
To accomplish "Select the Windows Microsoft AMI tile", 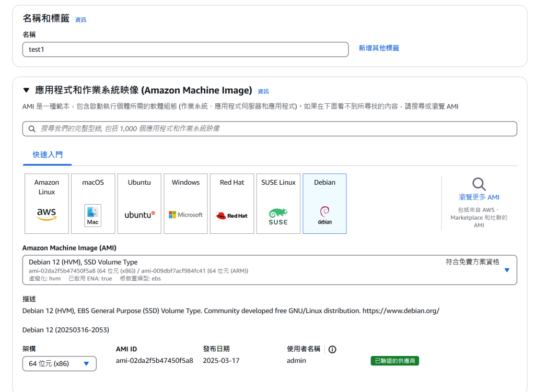I will point(185,204).
